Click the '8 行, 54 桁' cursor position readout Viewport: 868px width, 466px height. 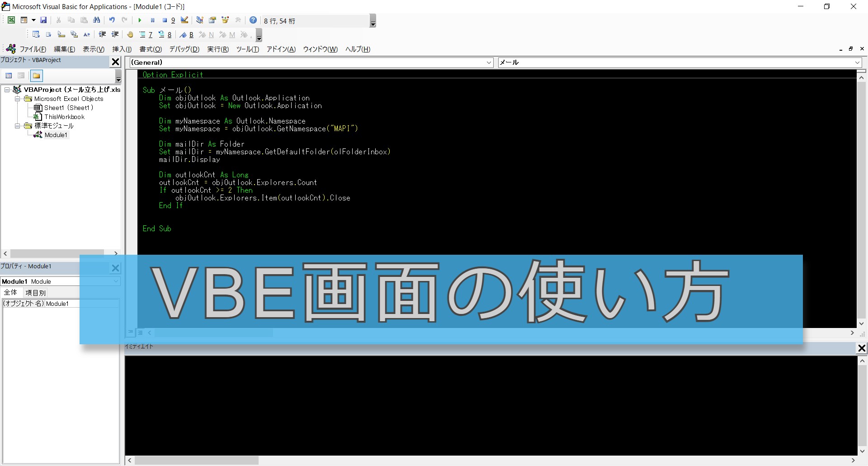click(279, 21)
